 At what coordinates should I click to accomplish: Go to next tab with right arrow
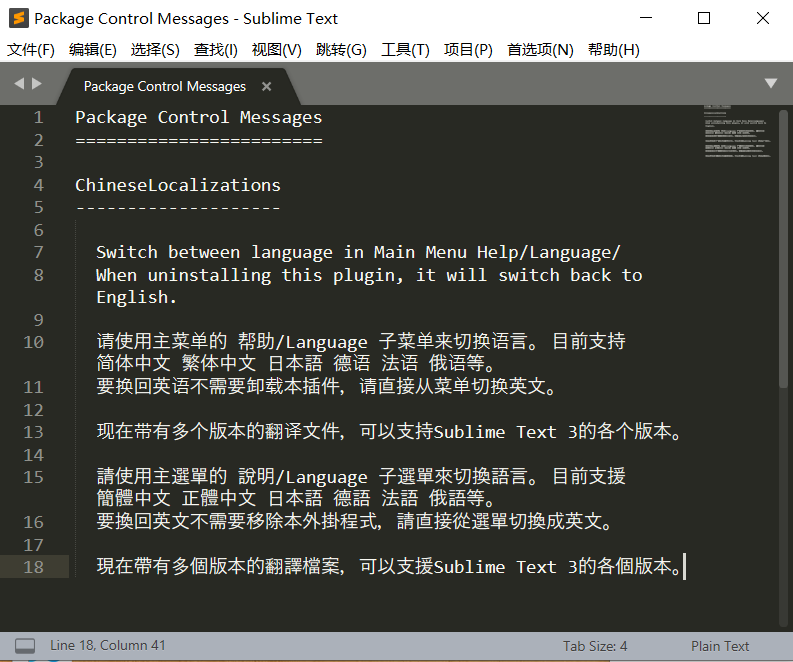(x=36, y=83)
